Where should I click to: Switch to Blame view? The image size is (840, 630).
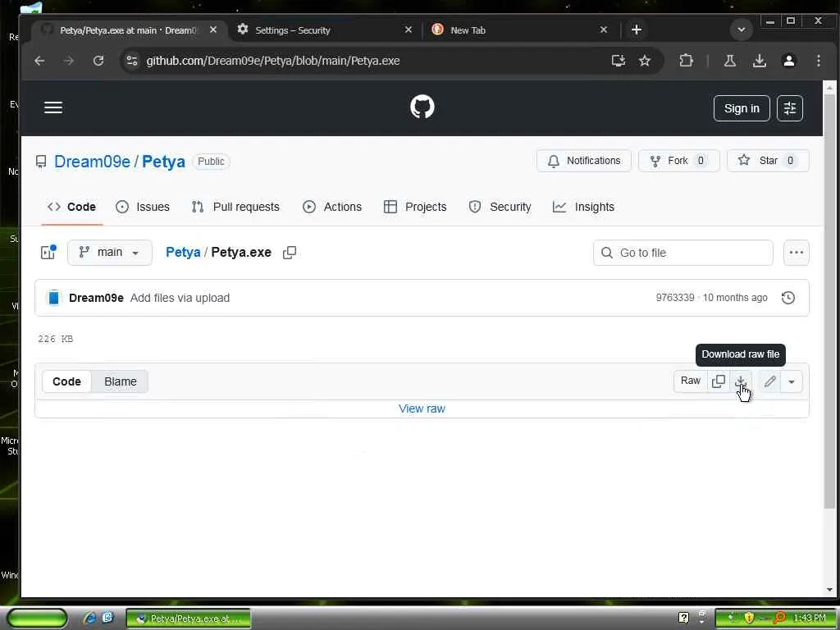120,381
